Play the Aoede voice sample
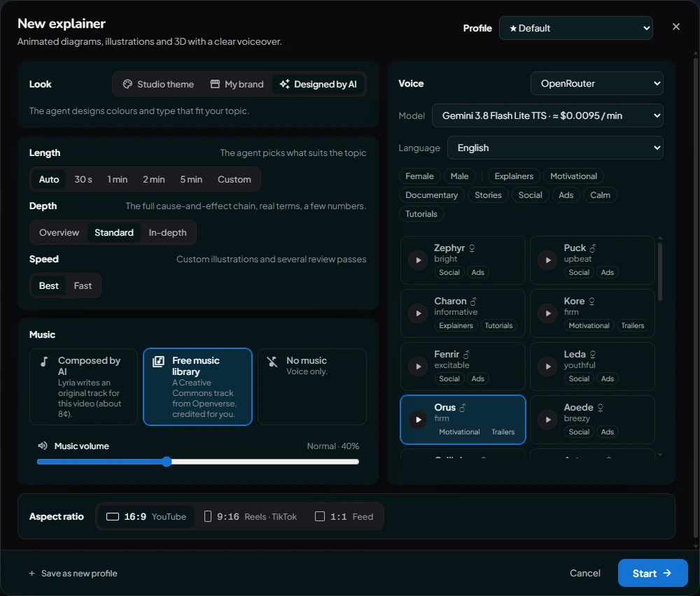 point(548,419)
